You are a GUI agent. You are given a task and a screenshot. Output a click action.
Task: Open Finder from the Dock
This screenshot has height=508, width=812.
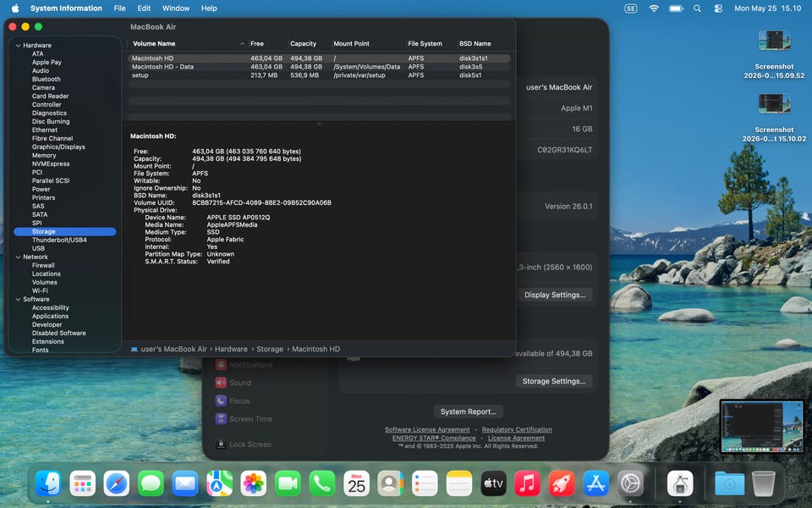coord(48,483)
